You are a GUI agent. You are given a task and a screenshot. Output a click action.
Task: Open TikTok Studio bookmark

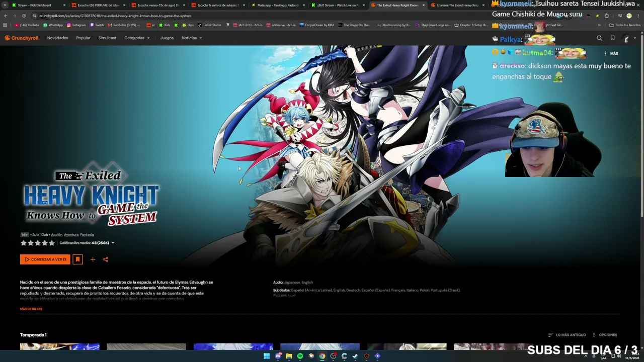click(209, 25)
